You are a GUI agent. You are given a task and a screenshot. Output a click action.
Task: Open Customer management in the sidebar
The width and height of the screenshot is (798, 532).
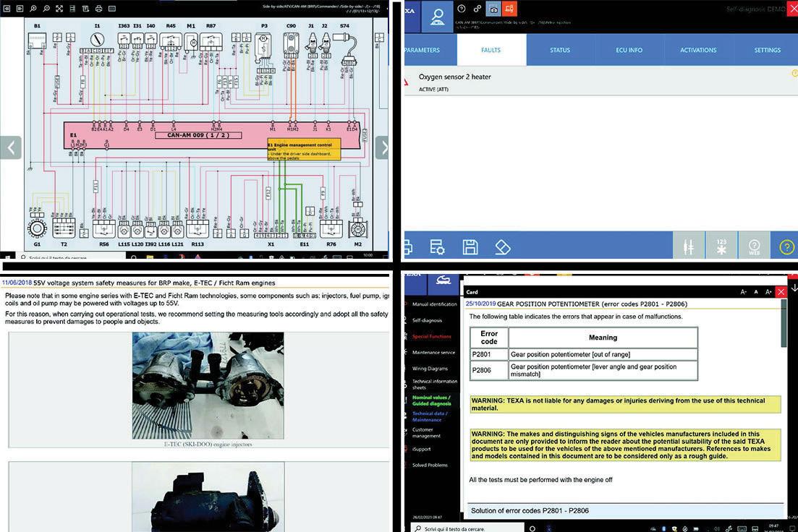(x=426, y=433)
